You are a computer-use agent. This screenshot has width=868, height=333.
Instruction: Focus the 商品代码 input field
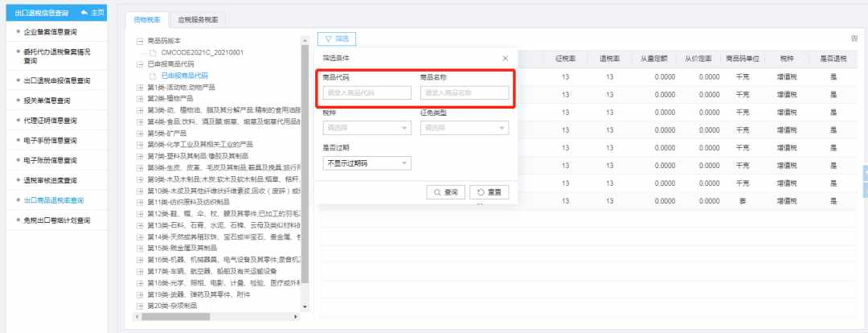coord(367,92)
